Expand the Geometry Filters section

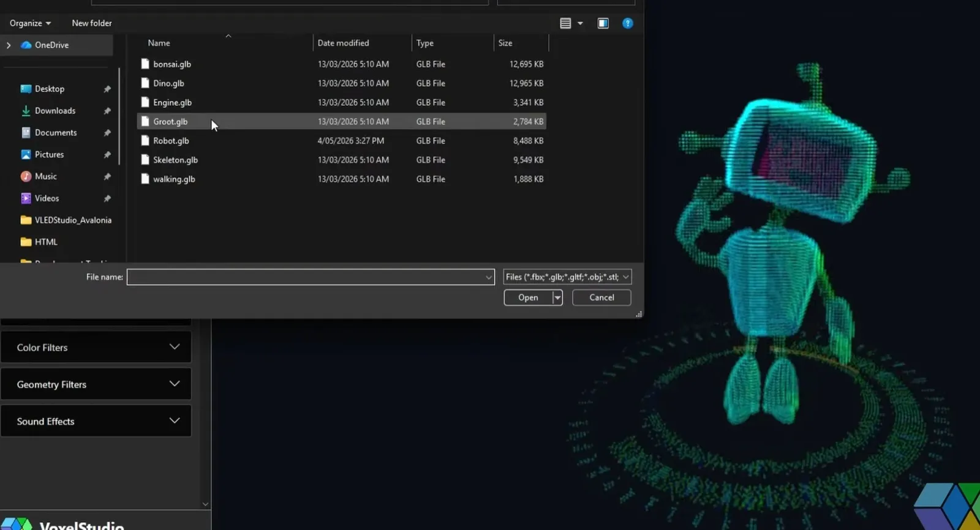click(96, 384)
